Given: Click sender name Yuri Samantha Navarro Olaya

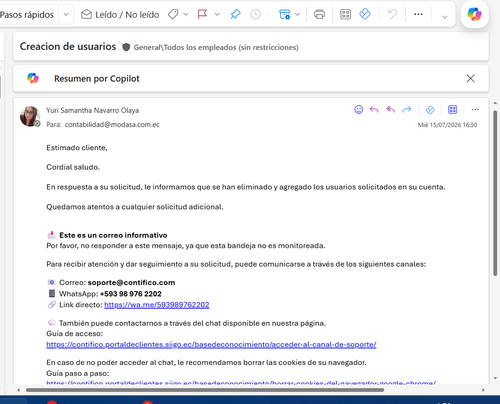Looking at the screenshot, I should tap(92, 110).
